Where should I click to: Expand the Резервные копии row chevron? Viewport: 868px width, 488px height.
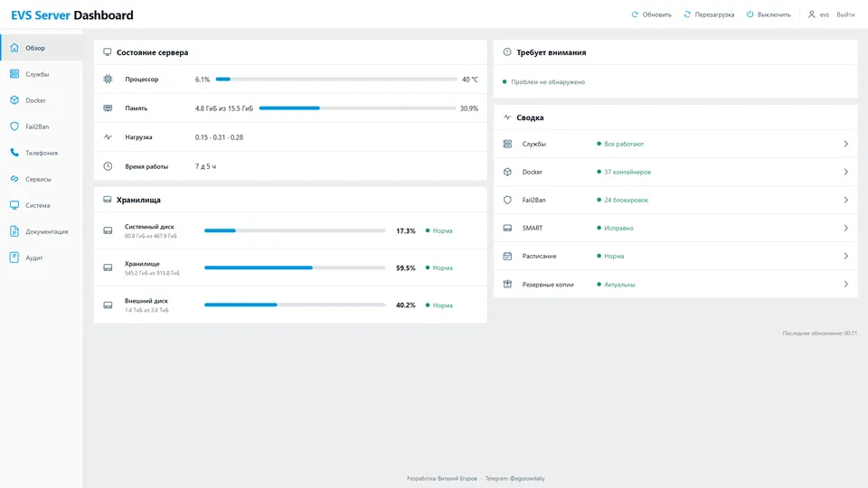pos(846,284)
